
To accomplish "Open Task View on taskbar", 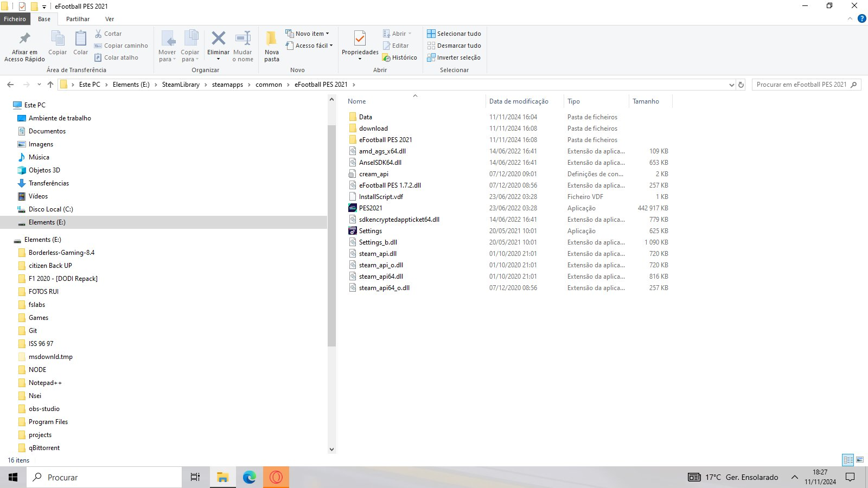I will tap(195, 477).
